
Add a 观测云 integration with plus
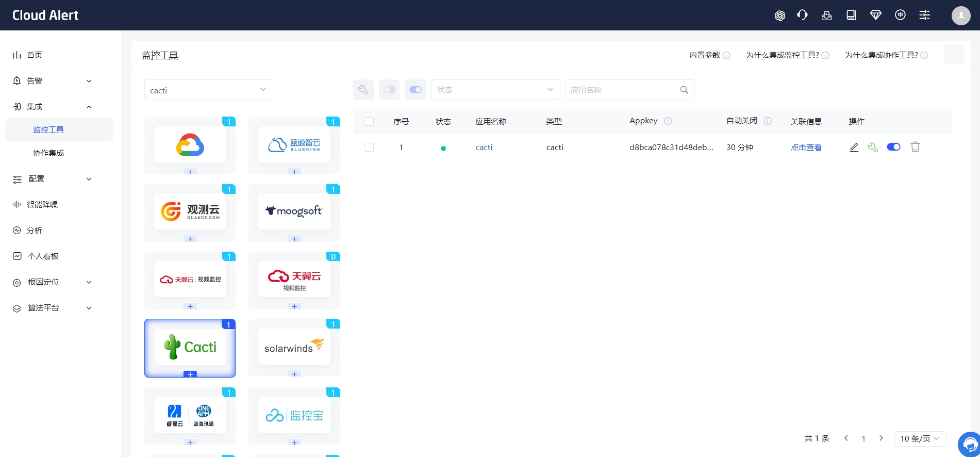(x=190, y=239)
